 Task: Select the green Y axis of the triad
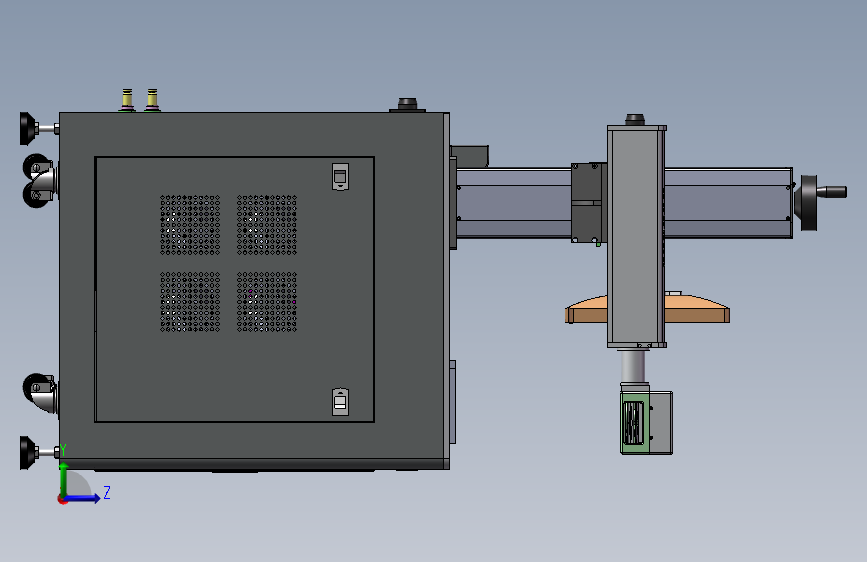[x=64, y=479]
